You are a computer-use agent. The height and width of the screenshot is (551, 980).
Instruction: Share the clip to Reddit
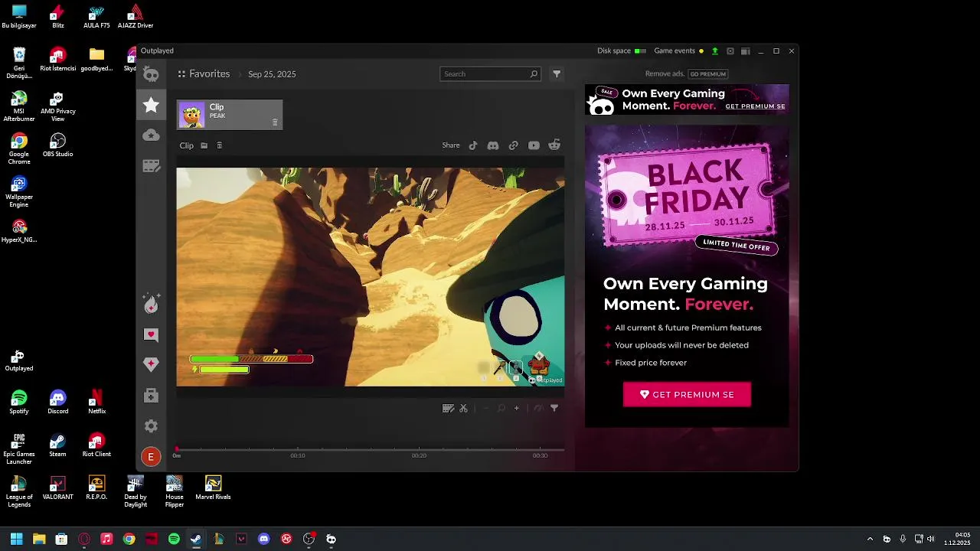click(x=554, y=145)
